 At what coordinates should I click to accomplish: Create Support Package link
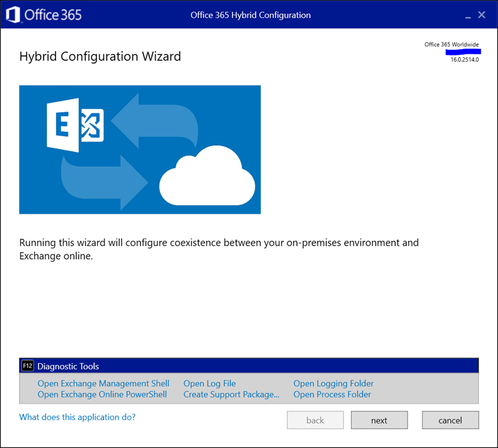(x=231, y=394)
